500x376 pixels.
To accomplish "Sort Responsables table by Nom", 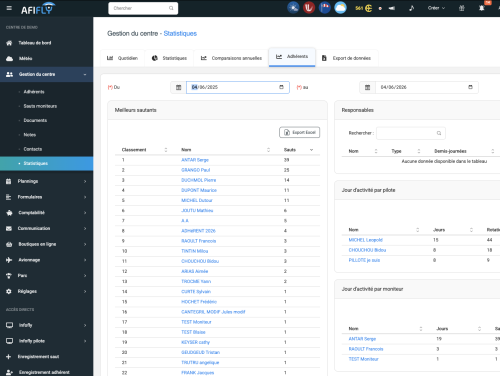I will (363, 151).
